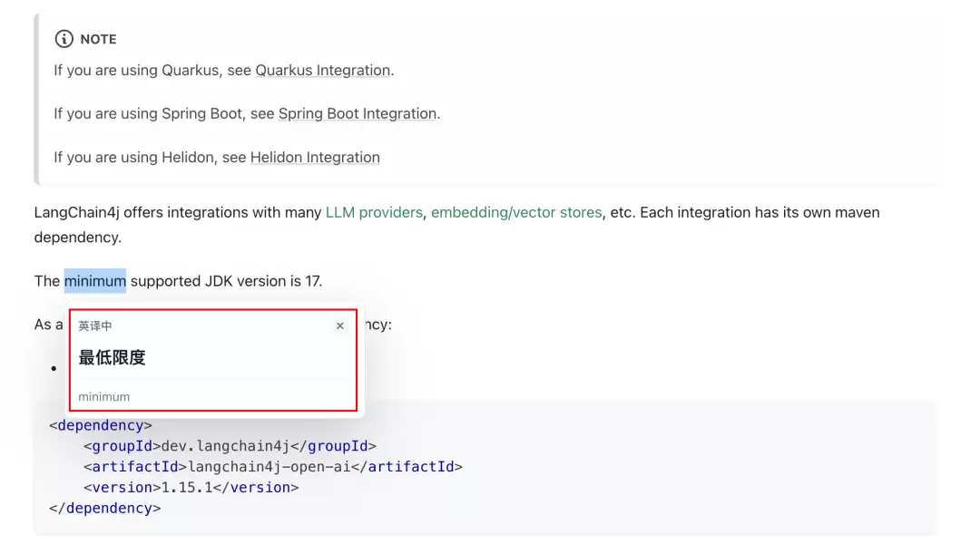The height and width of the screenshot is (544, 980).
Task: Open the embedding/vector stores link
Action: point(516,212)
